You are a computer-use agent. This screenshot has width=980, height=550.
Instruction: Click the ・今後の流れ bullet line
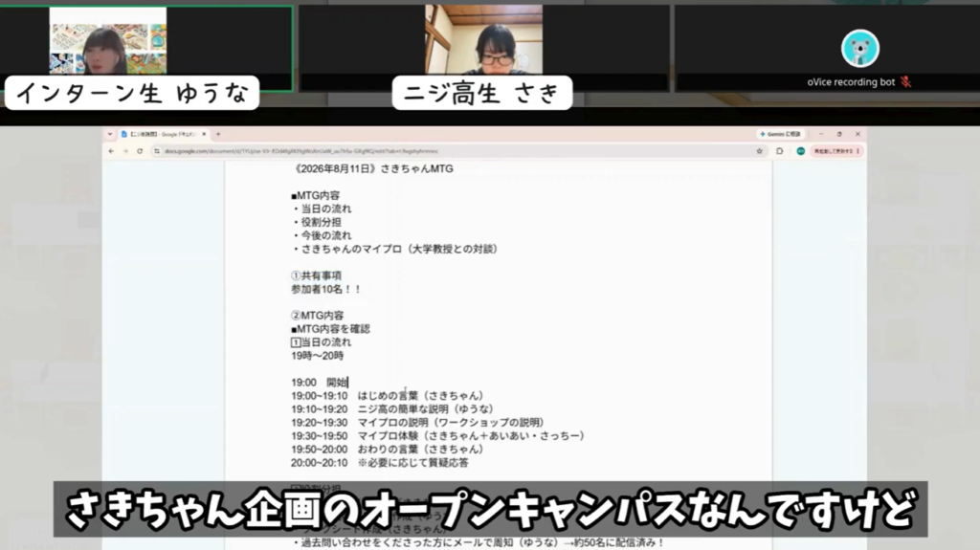coord(322,235)
